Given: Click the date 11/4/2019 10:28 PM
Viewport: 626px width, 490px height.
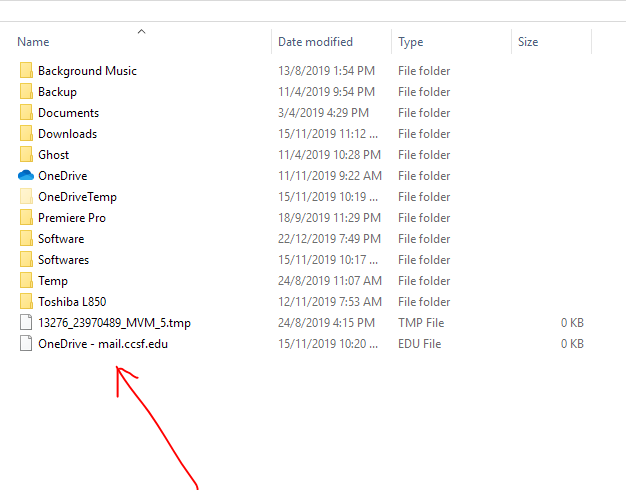Looking at the screenshot, I should (330, 155).
